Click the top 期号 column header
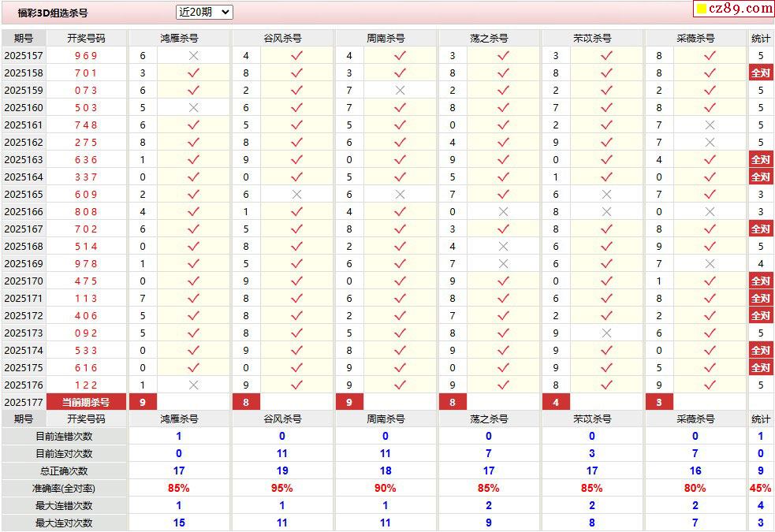This screenshot has width=775, height=532. pos(24,39)
